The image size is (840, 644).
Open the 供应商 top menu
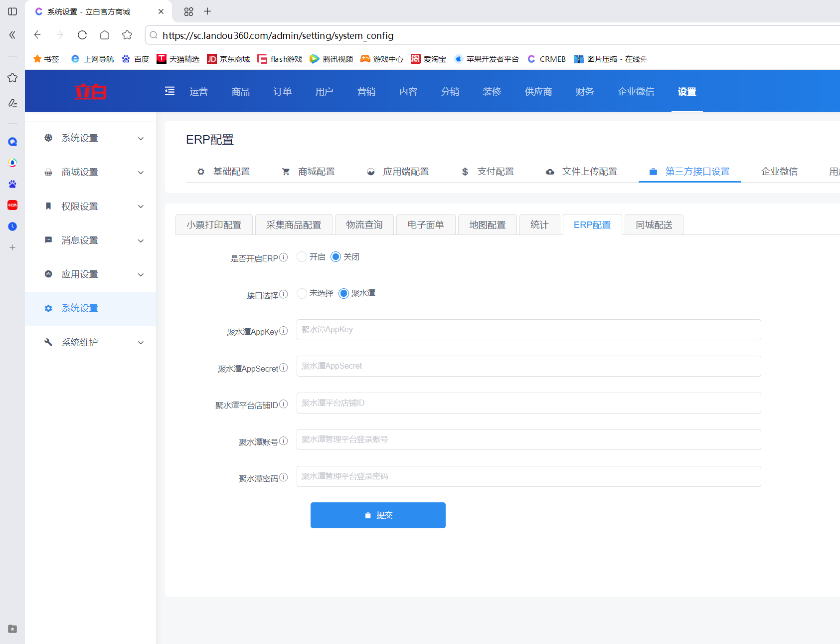click(538, 91)
